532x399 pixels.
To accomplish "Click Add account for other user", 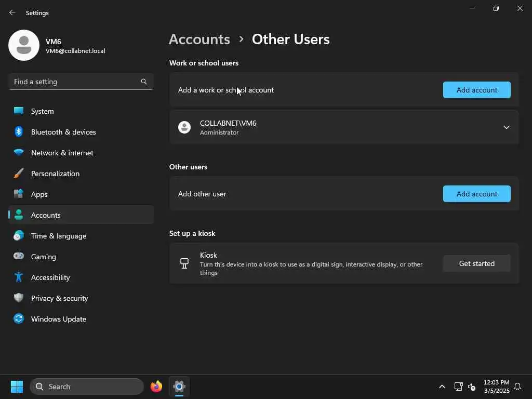I will [x=477, y=194].
